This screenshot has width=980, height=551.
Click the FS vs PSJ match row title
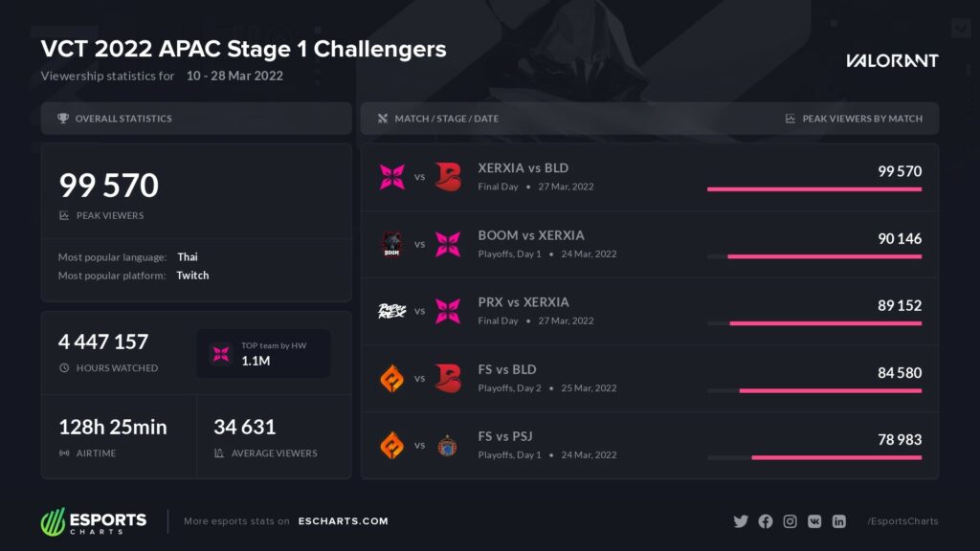(x=505, y=436)
